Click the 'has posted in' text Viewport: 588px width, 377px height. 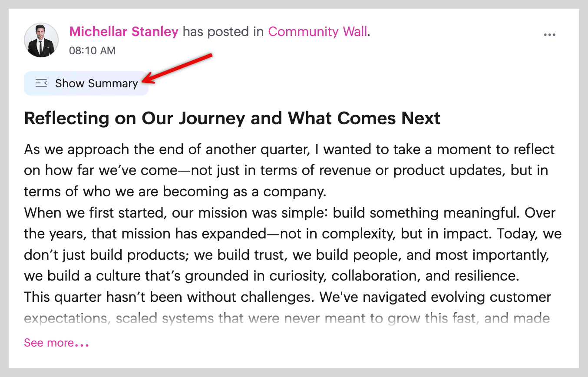[223, 32]
